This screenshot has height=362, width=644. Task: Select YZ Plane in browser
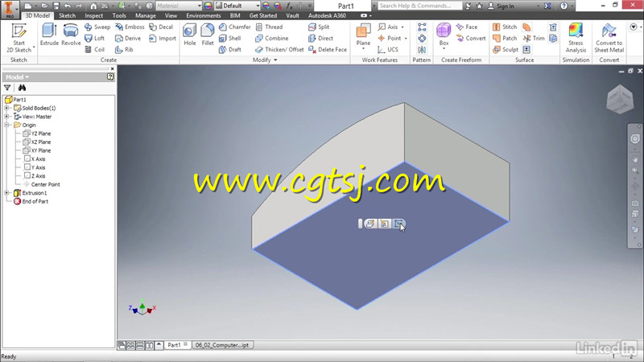pyautogui.click(x=37, y=134)
